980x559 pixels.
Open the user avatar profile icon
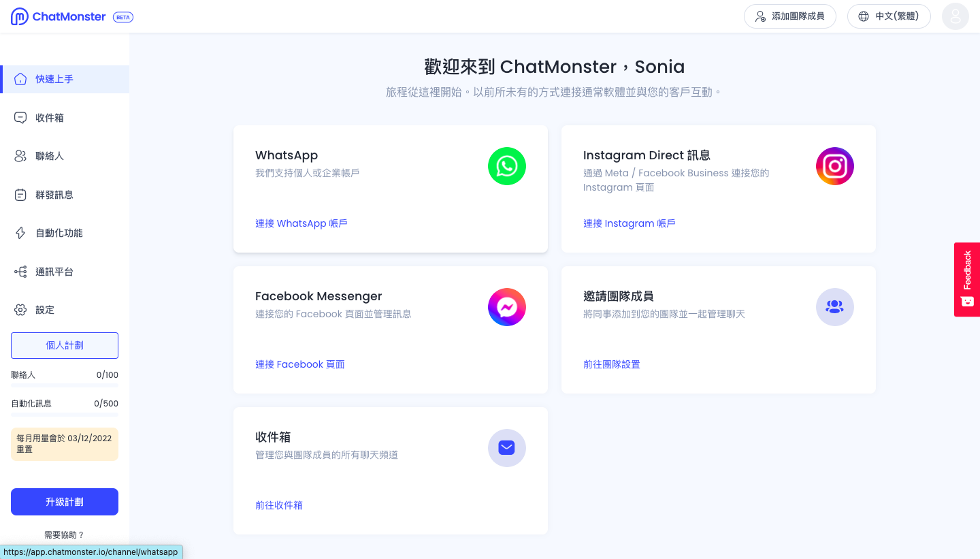[x=955, y=16]
